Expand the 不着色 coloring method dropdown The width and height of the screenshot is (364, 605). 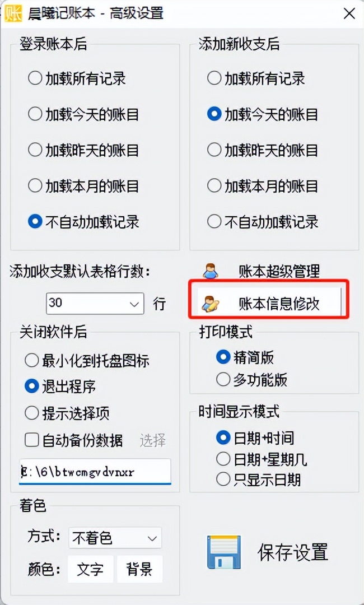114,538
